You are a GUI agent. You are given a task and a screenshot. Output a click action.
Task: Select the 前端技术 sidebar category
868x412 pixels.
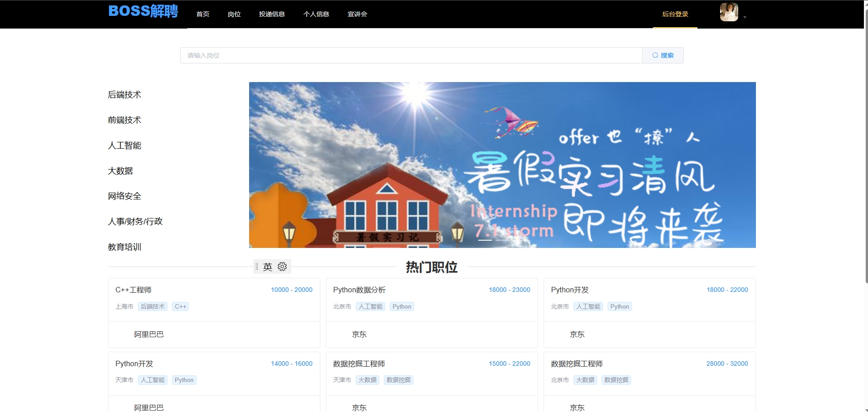pyautogui.click(x=125, y=120)
